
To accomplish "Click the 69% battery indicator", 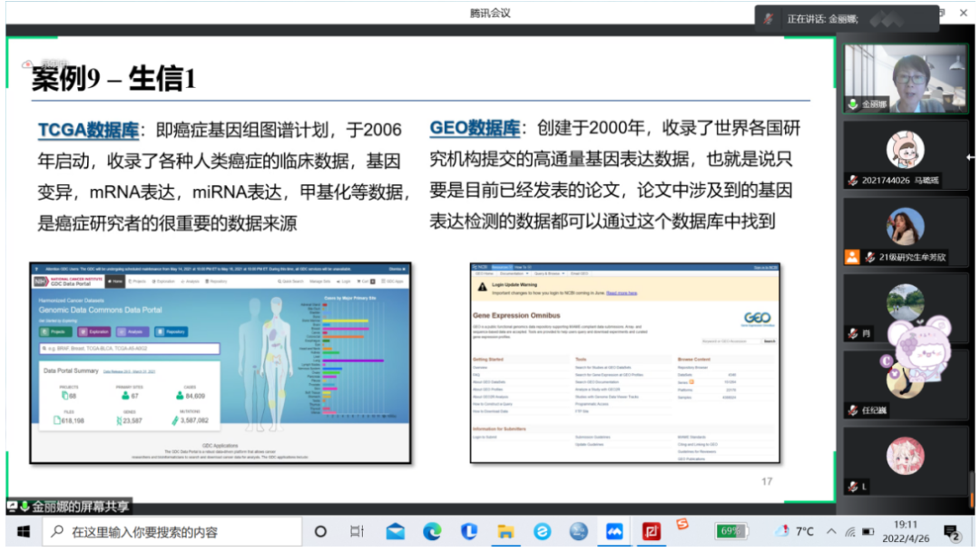I will (x=731, y=531).
